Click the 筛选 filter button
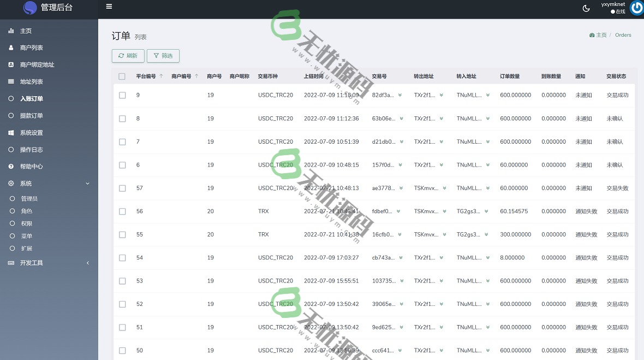The image size is (644, 360). [x=163, y=56]
